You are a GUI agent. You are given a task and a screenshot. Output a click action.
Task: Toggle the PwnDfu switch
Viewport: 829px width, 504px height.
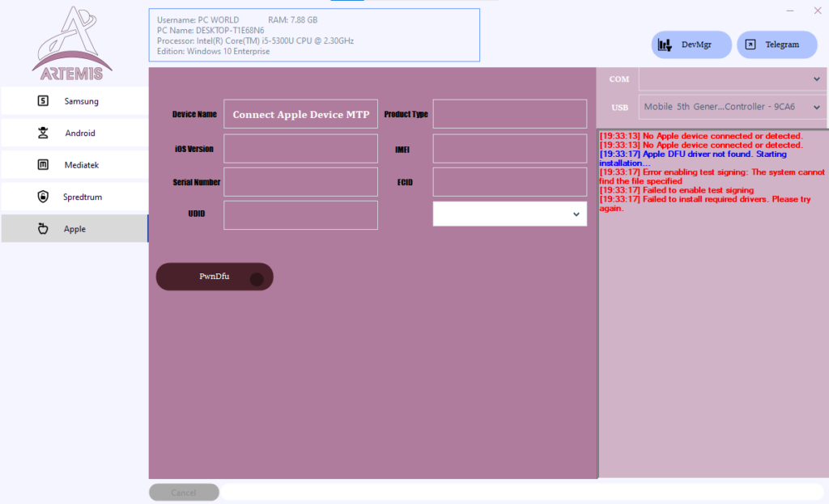click(x=214, y=277)
